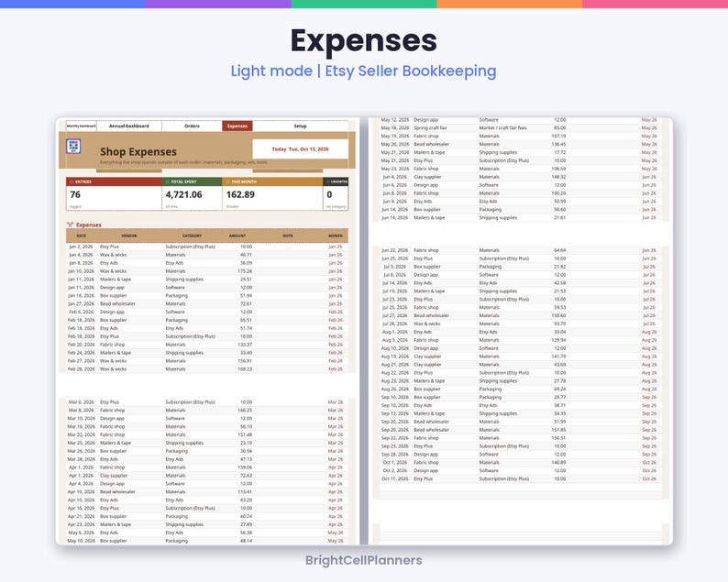This screenshot has height=582, width=728.
Task: Select amount 136.45 in May 20 row
Action: pos(558,144)
